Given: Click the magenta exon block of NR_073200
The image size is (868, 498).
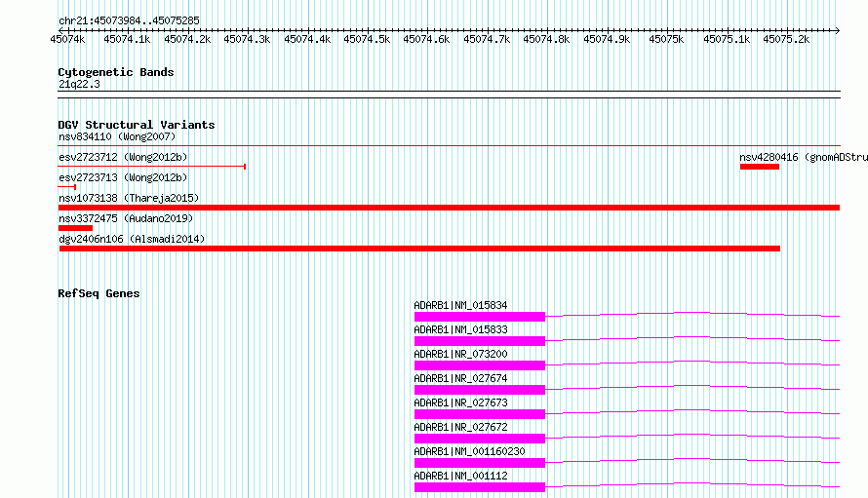Looking at the screenshot, I should point(480,365).
